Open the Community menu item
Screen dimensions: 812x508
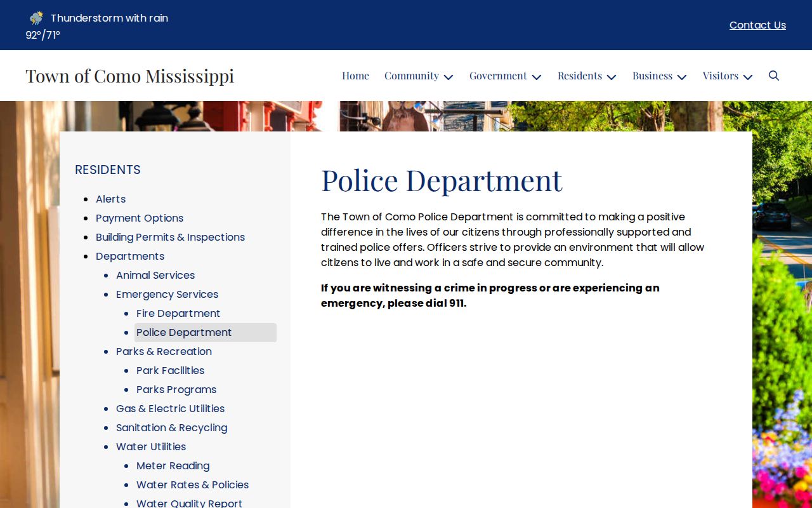point(412,76)
